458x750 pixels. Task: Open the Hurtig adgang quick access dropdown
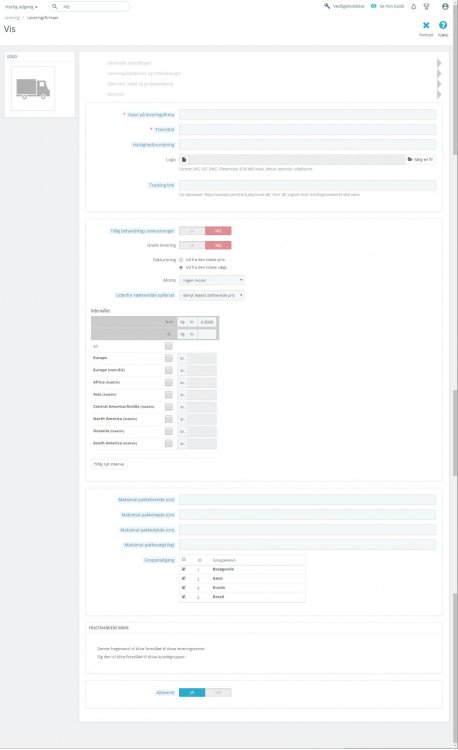[x=21, y=7]
